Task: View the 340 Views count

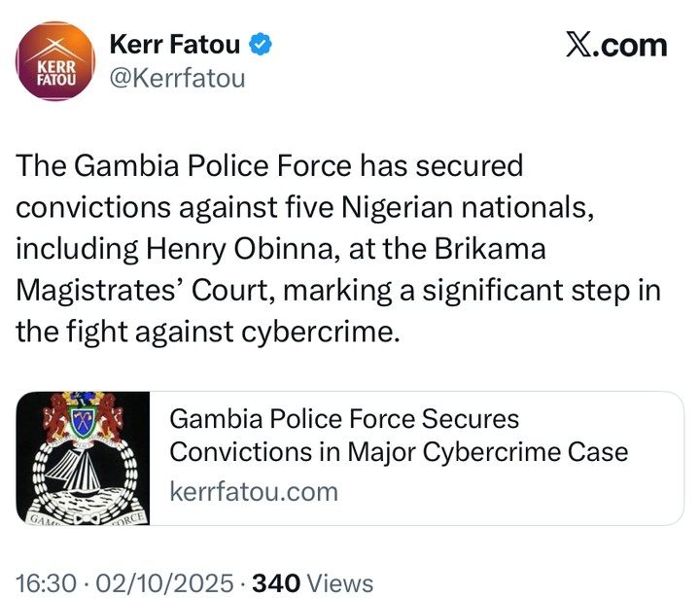Action: 312,582
